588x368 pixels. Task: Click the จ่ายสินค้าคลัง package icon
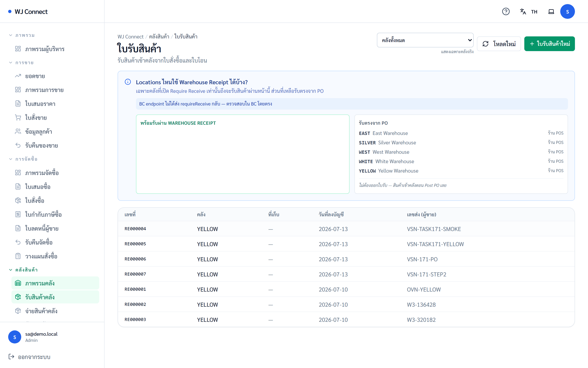pyautogui.click(x=18, y=311)
